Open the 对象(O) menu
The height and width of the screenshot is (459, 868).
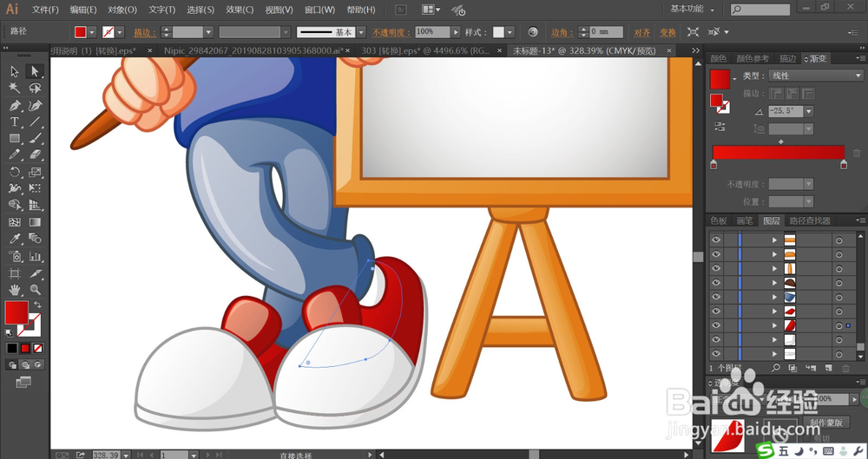(x=122, y=10)
